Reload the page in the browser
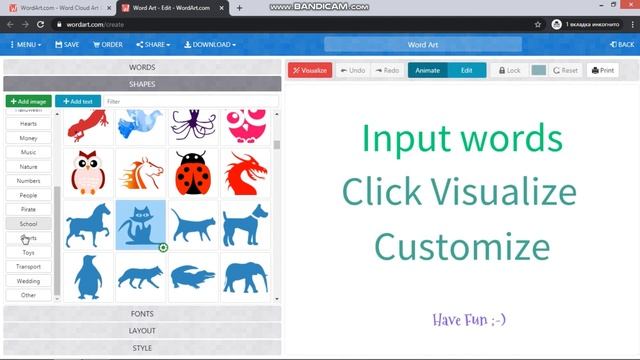The height and width of the screenshot is (360, 640). point(40,24)
